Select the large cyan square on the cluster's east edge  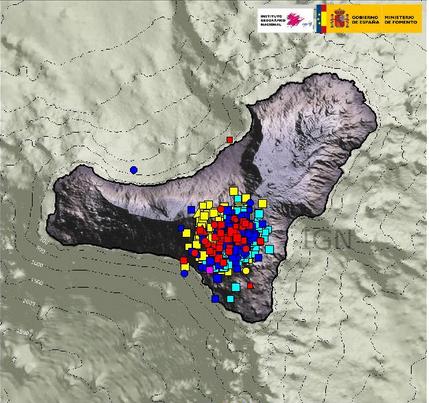click(269, 249)
